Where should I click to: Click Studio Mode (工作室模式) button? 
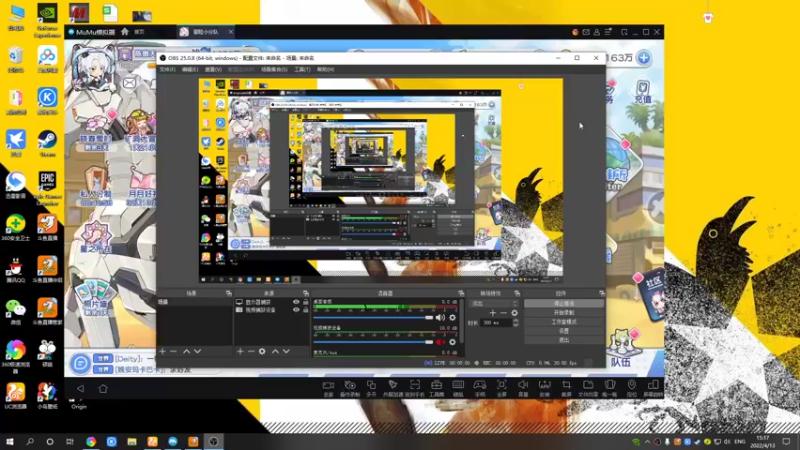click(x=564, y=321)
